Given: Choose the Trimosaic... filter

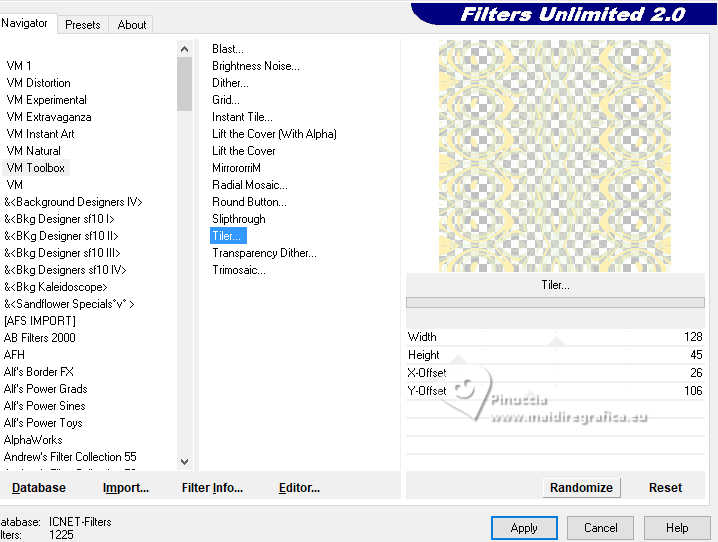Looking at the screenshot, I should coord(239,270).
